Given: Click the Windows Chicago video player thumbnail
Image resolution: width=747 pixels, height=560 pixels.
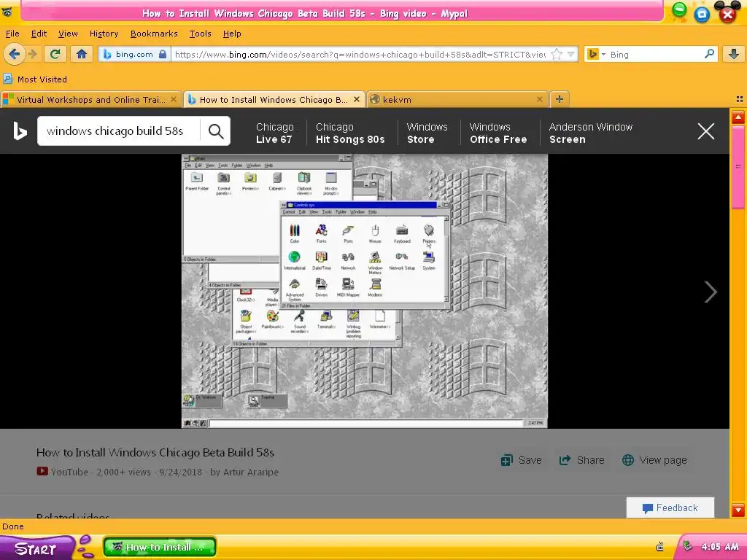Looking at the screenshot, I should tap(365, 291).
